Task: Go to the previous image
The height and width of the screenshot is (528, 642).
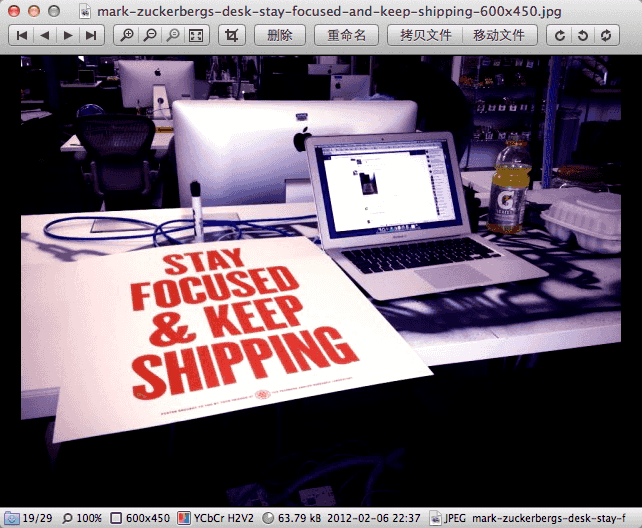Action: [x=45, y=35]
